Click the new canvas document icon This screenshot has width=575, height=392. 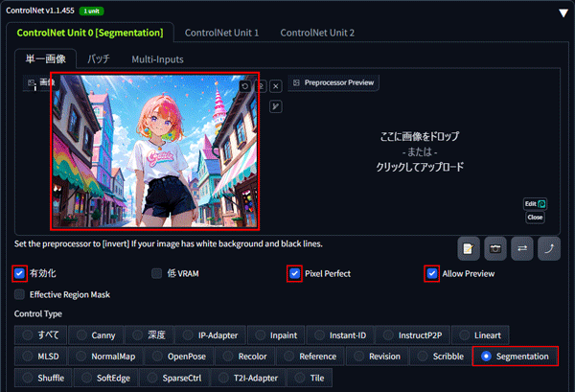(x=469, y=247)
